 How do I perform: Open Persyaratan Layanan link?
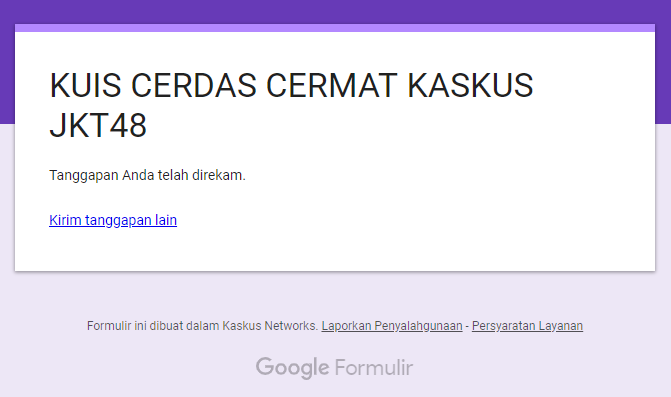(527, 326)
